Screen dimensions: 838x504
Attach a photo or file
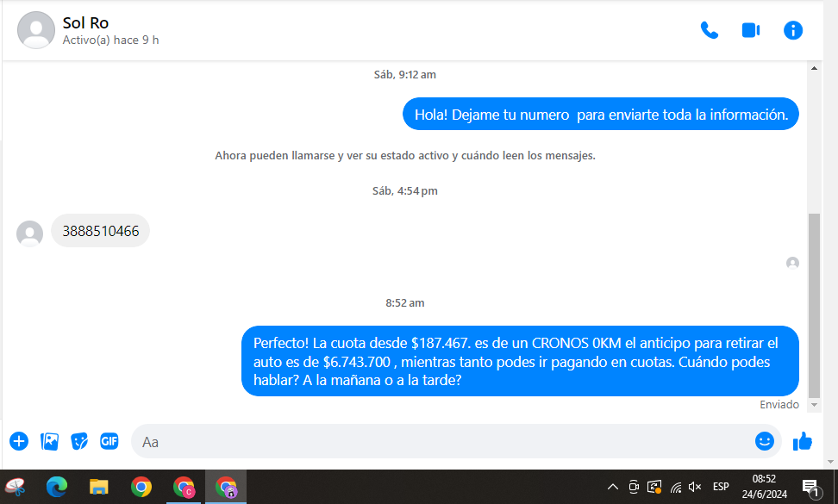[50, 442]
